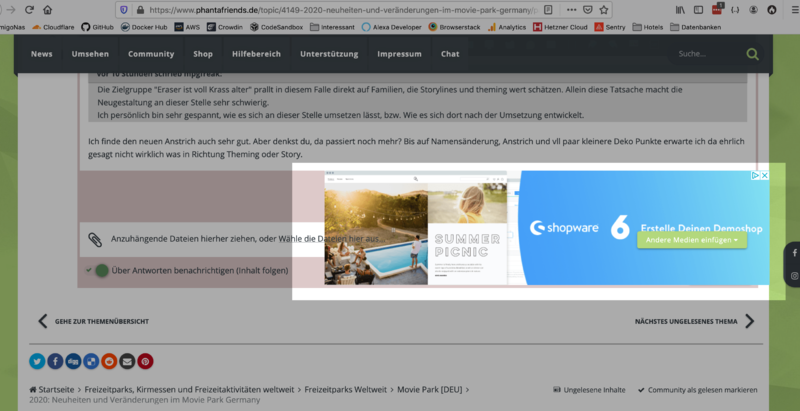Close the Shopware ad with X

(764, 176)
